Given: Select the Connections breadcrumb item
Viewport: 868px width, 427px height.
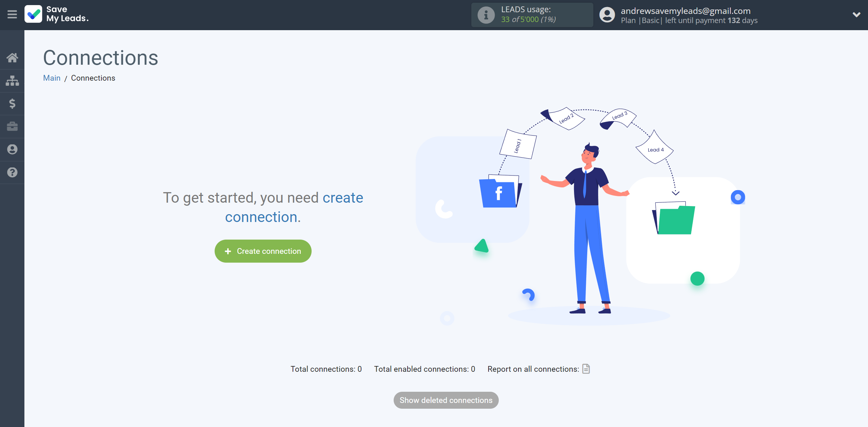Looking at the screenshot, I should (93, 78).
